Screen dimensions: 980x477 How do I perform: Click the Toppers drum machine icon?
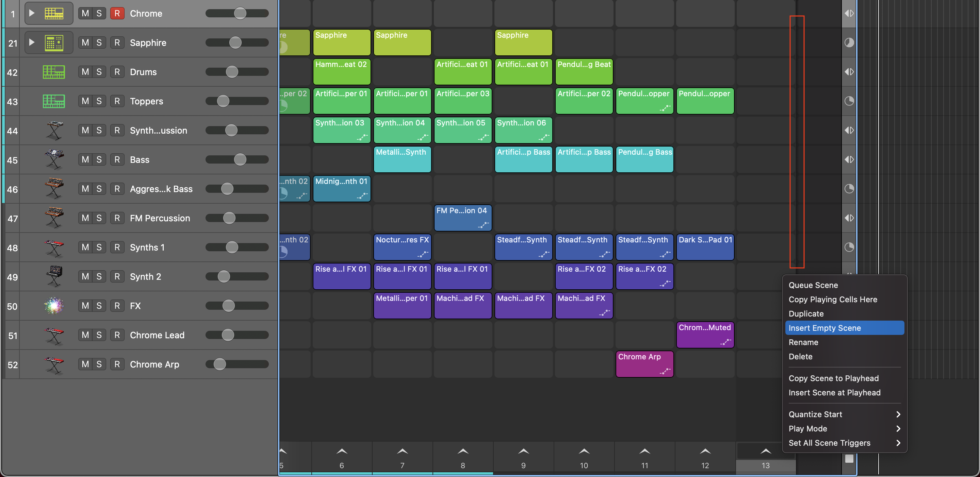pyautogui.click(x=54, y=101)
